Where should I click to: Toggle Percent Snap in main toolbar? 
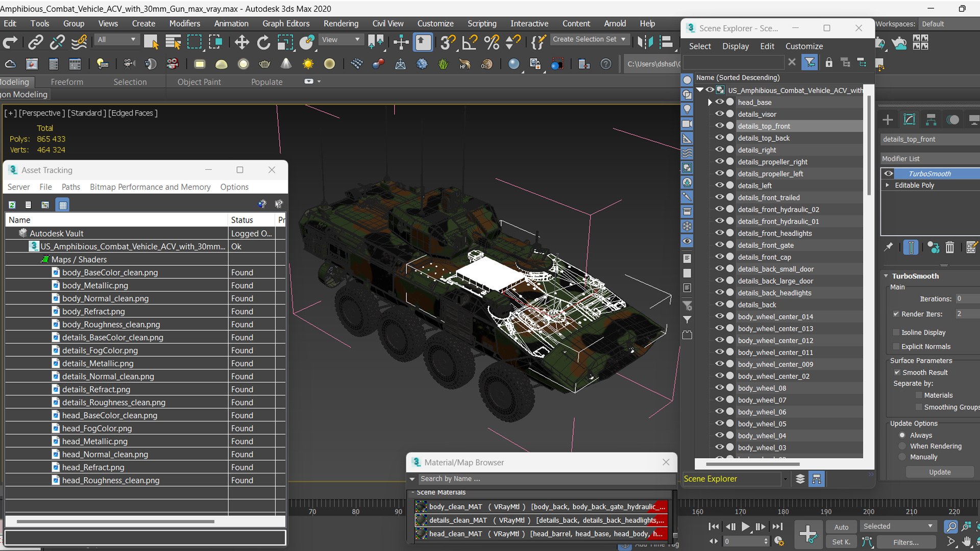[x=492, y=42]
